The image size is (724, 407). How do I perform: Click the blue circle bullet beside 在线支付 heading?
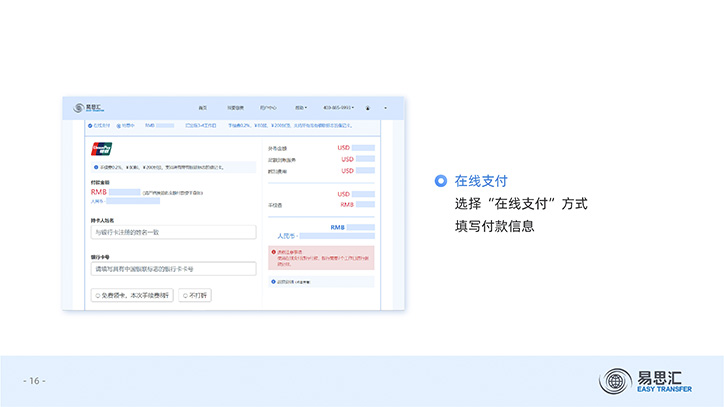tap(440, 181)
